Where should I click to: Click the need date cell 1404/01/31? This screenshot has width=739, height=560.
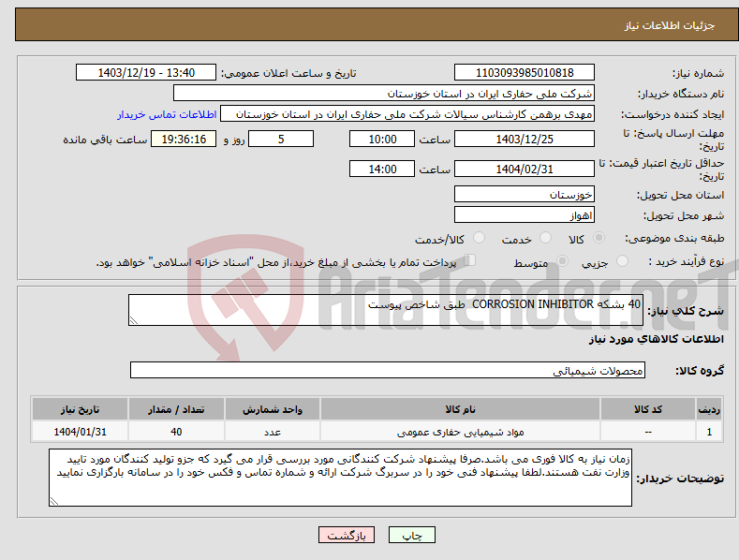pyautogui.click(x=81, y=432)
